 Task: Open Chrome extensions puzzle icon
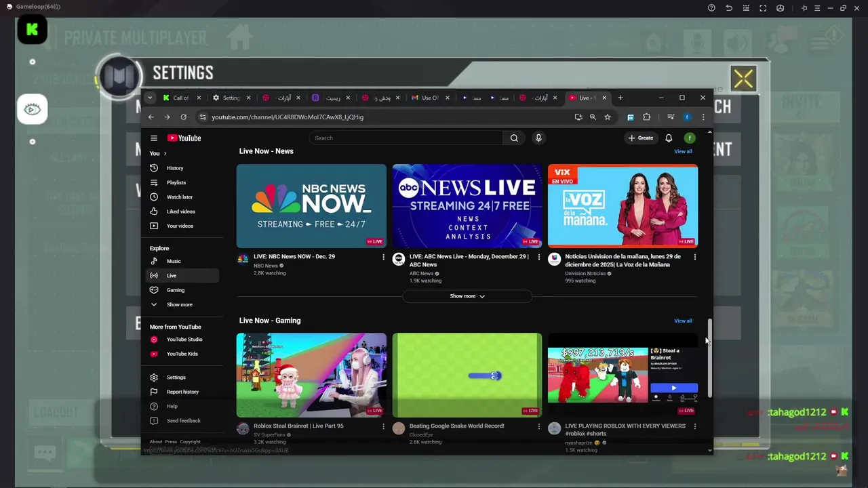coord(646,117)
